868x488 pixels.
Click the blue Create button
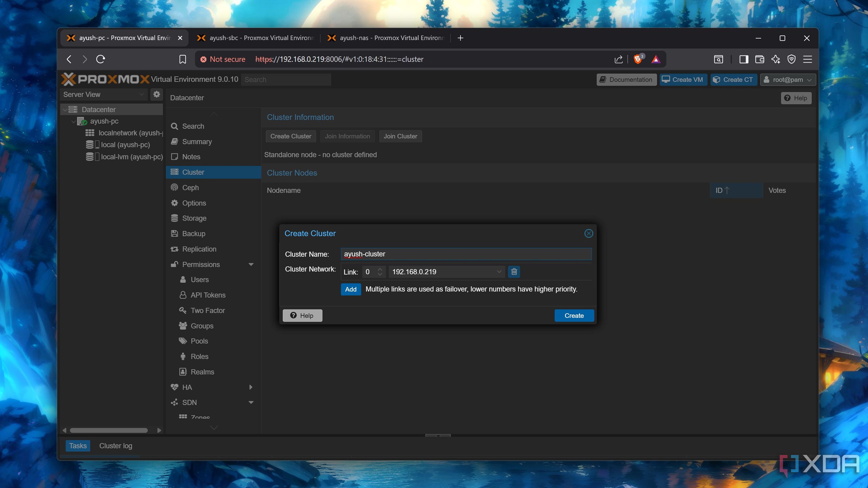click(x=574, y=316)
